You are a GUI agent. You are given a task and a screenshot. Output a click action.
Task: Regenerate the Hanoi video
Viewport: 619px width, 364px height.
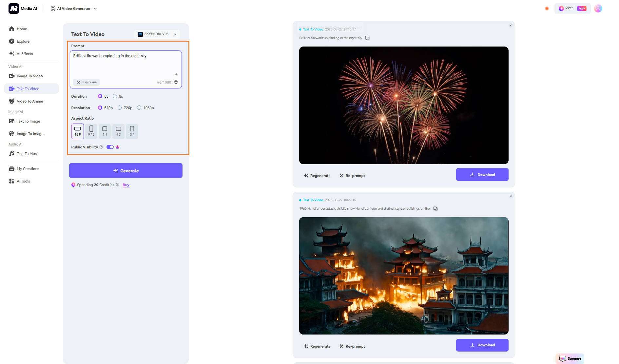(317, 346)
